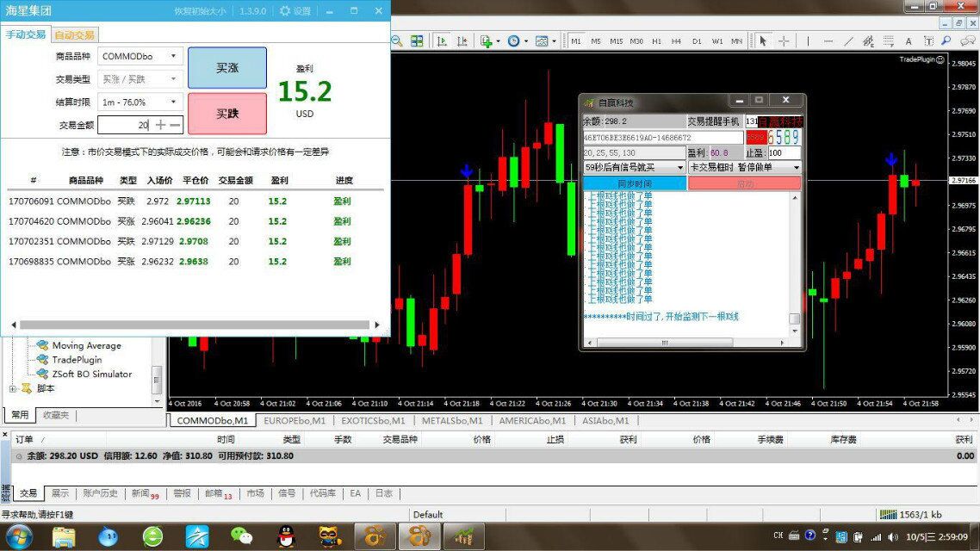Viewport: 980px width, 551px height.
Task: Toggle chart shift icon
Action: pos(462,41)
